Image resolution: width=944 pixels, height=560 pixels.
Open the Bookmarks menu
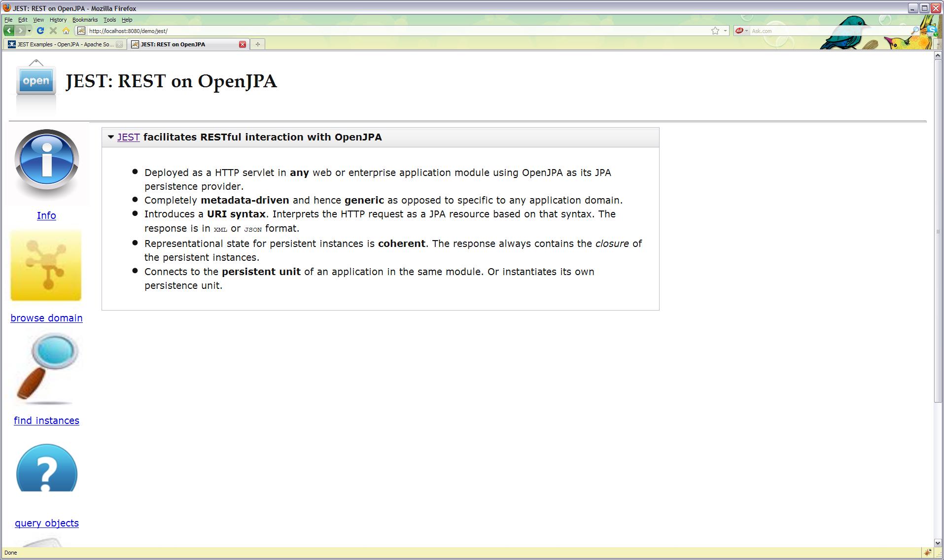click(x=85, y=20)
